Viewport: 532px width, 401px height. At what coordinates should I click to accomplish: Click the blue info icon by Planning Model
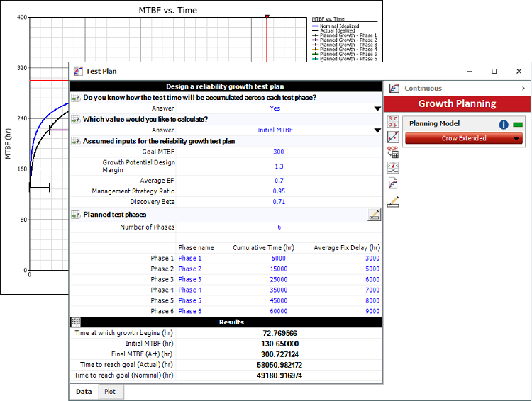[504, 125]
